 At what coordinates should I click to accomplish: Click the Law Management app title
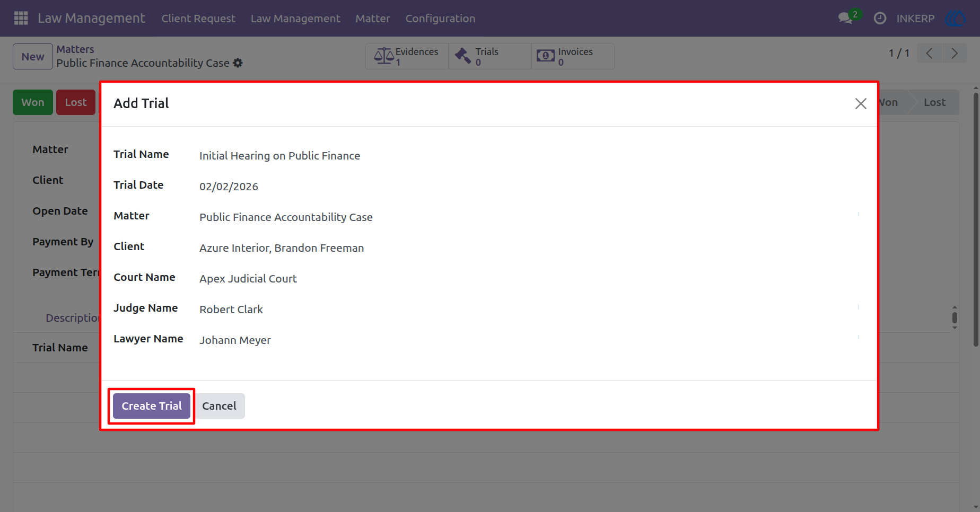coord(91,18)
